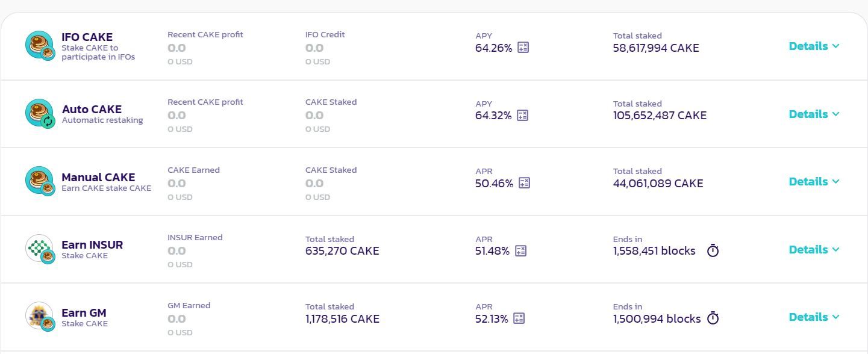This screenshot has height=354, width=868.
Task: Open ROI calculator for Auto CAKE pool
Action: click(522, 115)
